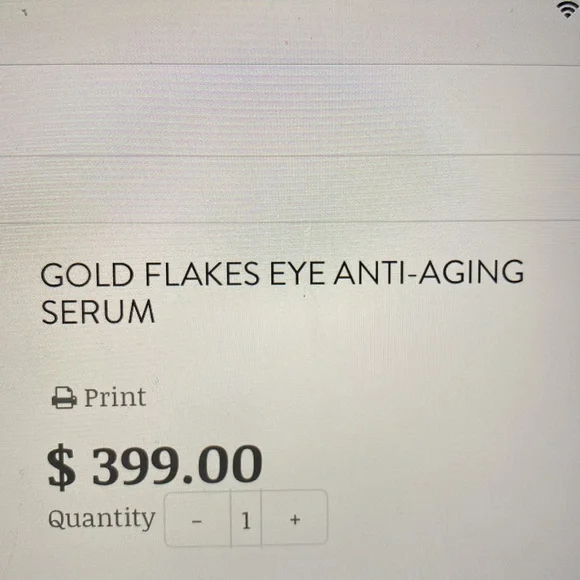Click the word FLAKES in the heading
The image size is (580, 580).
pos(202,274)
